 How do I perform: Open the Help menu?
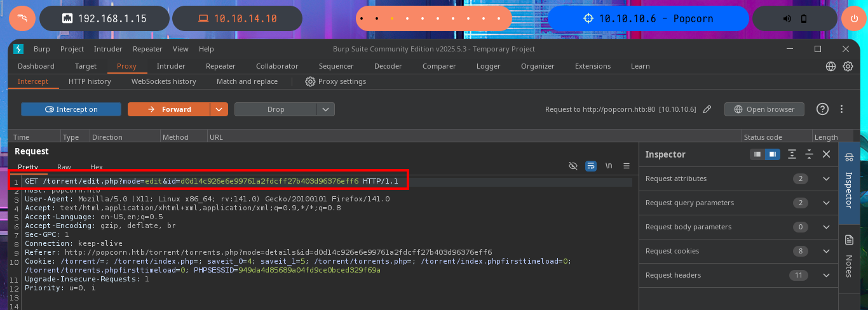206,49
